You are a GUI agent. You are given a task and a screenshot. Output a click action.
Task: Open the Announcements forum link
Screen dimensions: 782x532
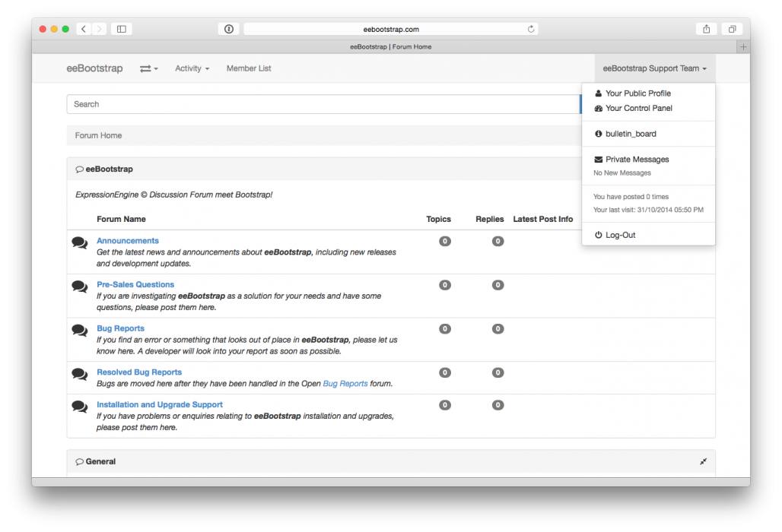(x=128, y=241)
